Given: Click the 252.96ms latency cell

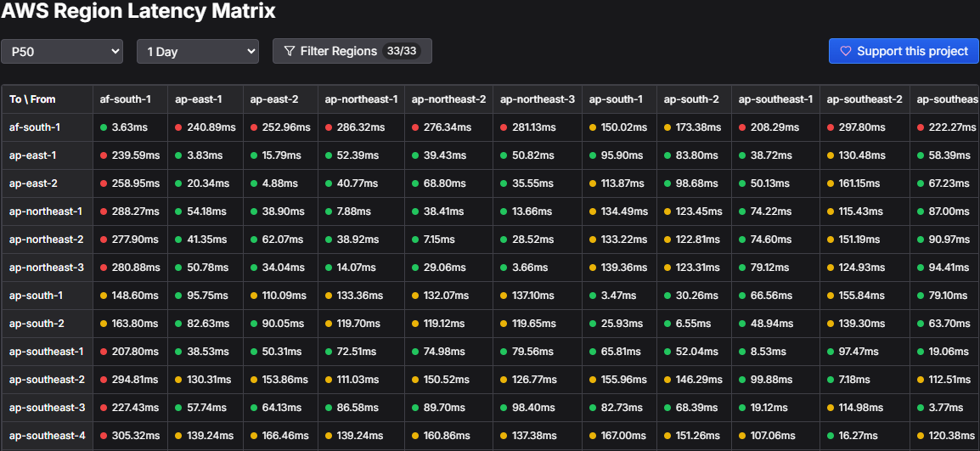Looking at the screenshot, I should [280, 127].
